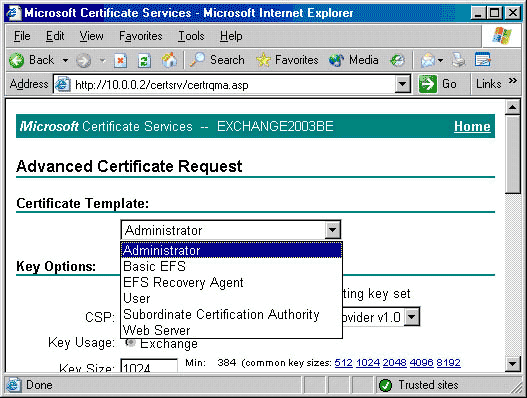Click the 2048 key size link
Screen dimensions: 527x398
pyautogui.click(x=395, y=363)
